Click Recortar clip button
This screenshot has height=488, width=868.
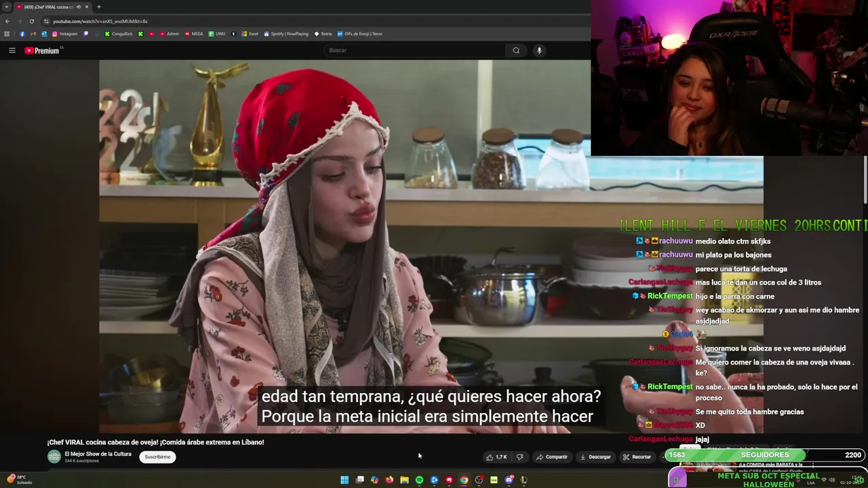(637, 457)
